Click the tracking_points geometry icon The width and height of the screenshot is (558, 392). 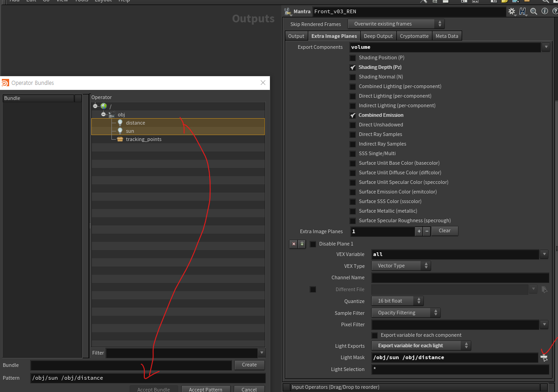click(x=120, y=139)
